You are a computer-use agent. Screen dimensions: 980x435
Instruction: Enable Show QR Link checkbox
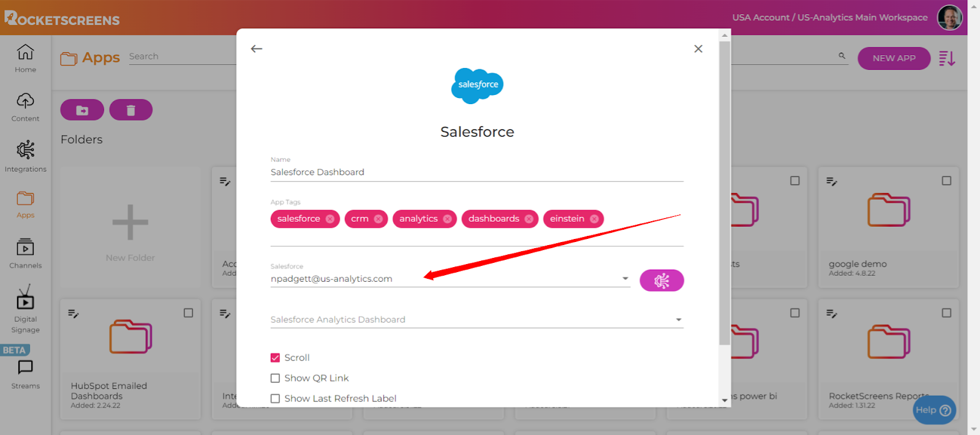pyautogui.click(x=276, y=378)
